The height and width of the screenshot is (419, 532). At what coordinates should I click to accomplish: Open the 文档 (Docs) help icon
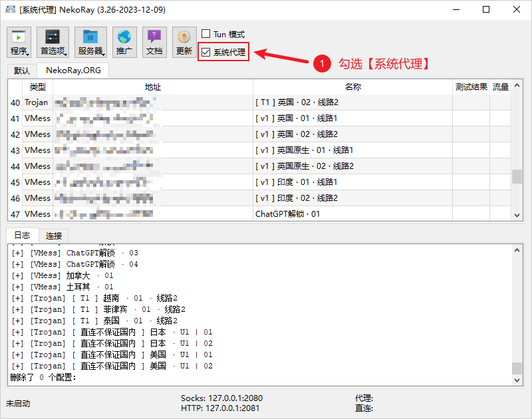[154, 43]
